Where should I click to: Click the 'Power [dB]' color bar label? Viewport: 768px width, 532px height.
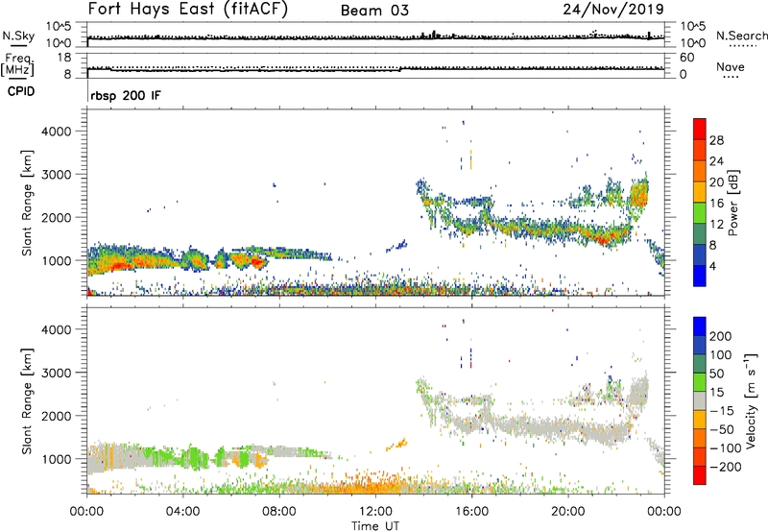(x=733, y=203)
